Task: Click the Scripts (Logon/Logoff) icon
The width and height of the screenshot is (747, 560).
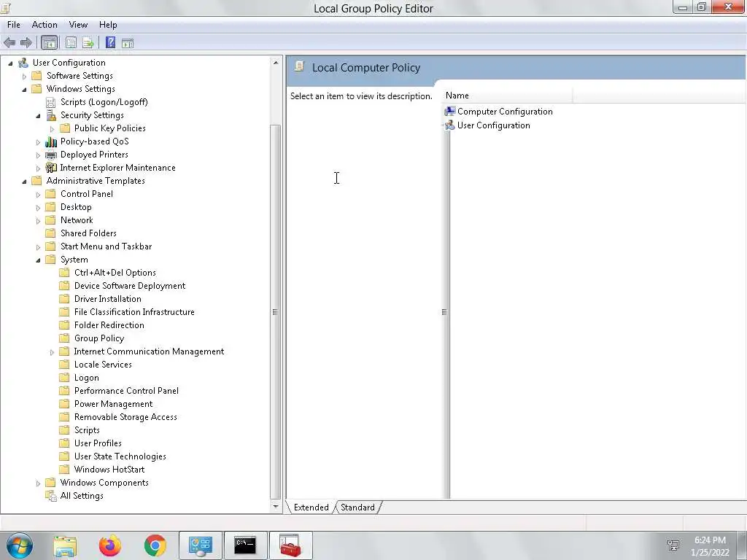Action: click(x=50, y=102)
